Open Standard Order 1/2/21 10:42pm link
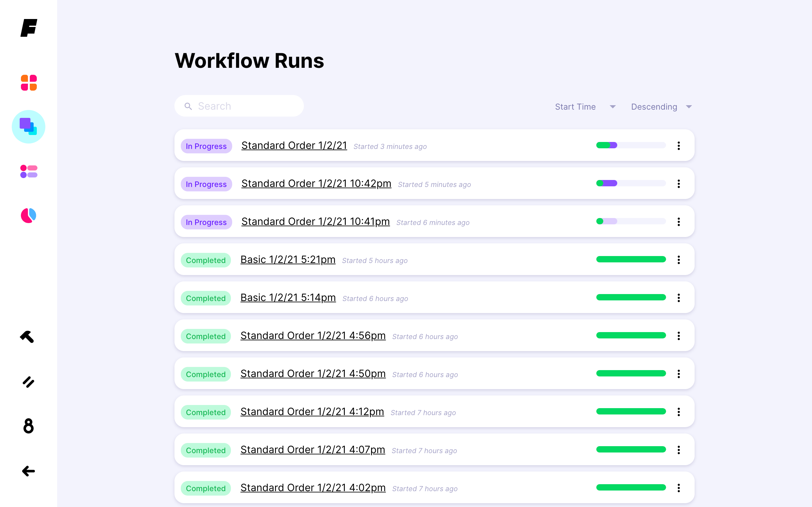This screenshot has width=812, height=507. 316,183
